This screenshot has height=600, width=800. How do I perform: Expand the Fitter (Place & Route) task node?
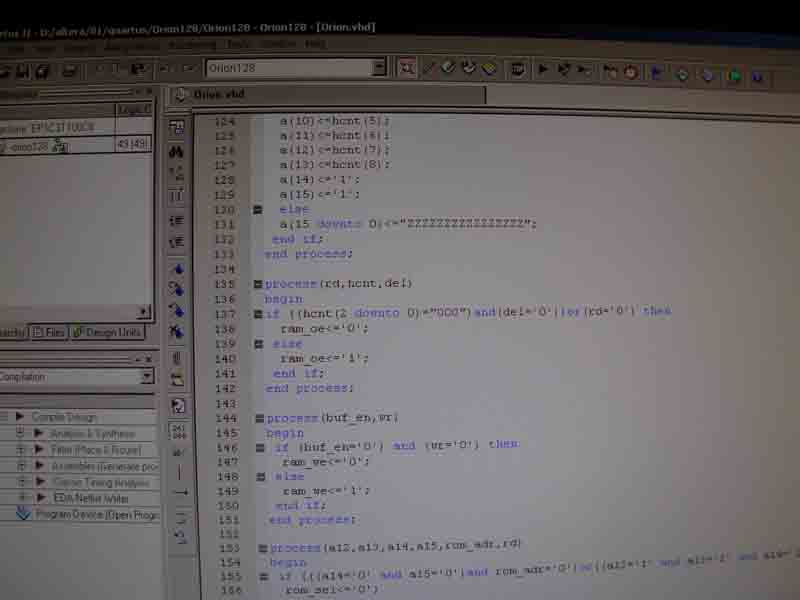click(21, 449)
